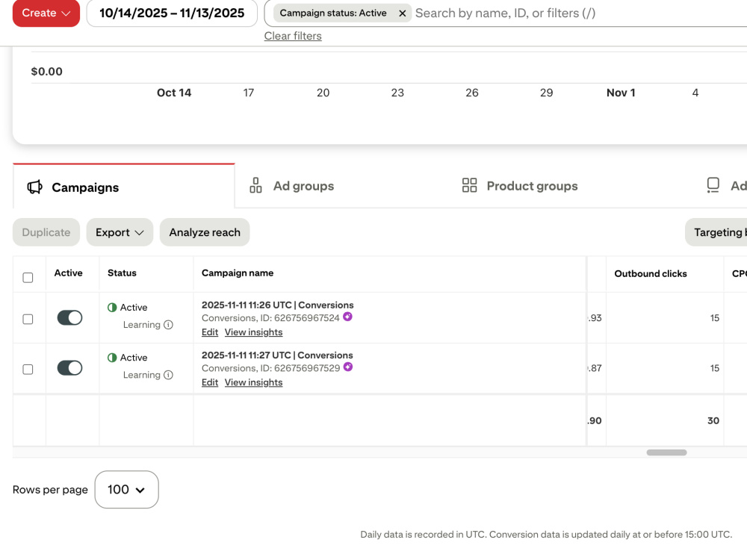Viewport: 747px width, 560px height.
Task: Click purple badge icon beside ID 626756967524
Action: pyautogui.click(x=348, y=317)
